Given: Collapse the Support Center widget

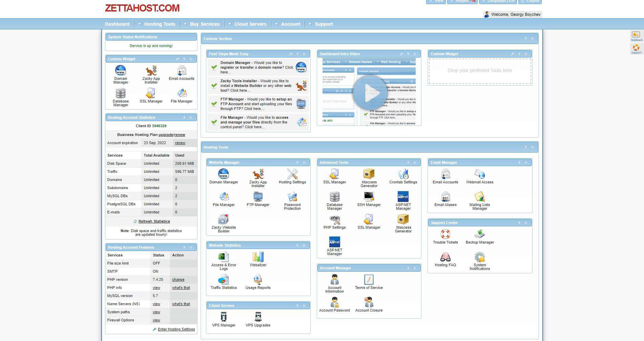Looking at the screenshot, I should coord(519,223).
